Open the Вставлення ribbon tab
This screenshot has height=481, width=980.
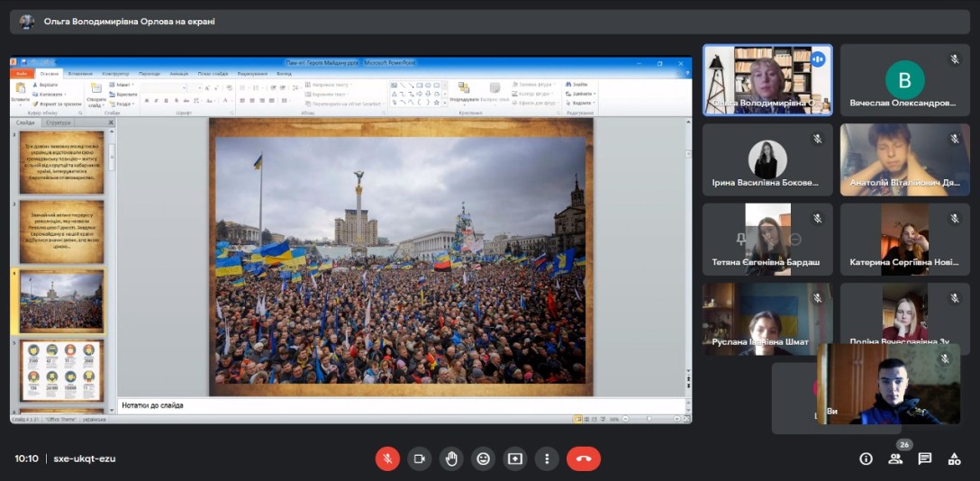tap(79, 73)
